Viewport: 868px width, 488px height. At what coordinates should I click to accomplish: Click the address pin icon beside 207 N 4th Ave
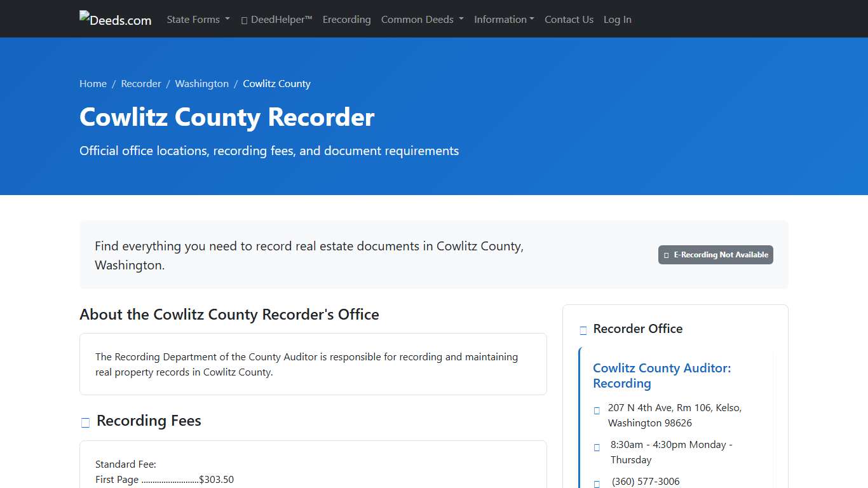(596, 410)
